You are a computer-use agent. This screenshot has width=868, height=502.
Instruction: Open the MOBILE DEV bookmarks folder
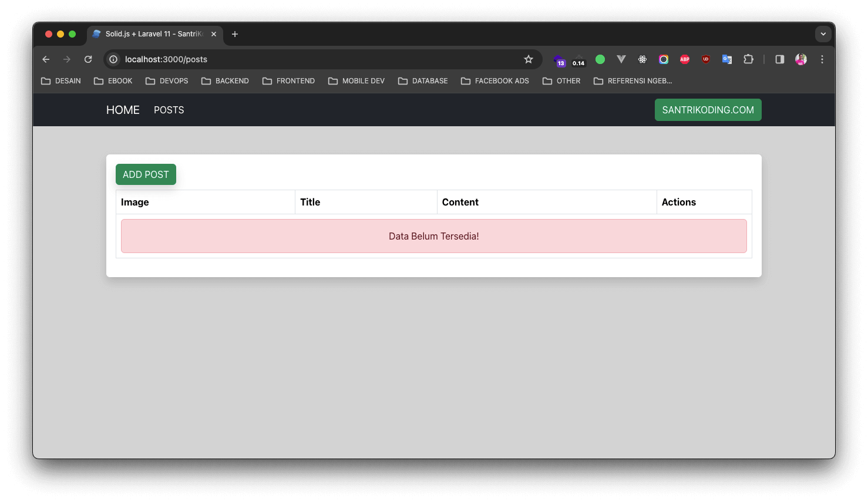click(356, 81)
